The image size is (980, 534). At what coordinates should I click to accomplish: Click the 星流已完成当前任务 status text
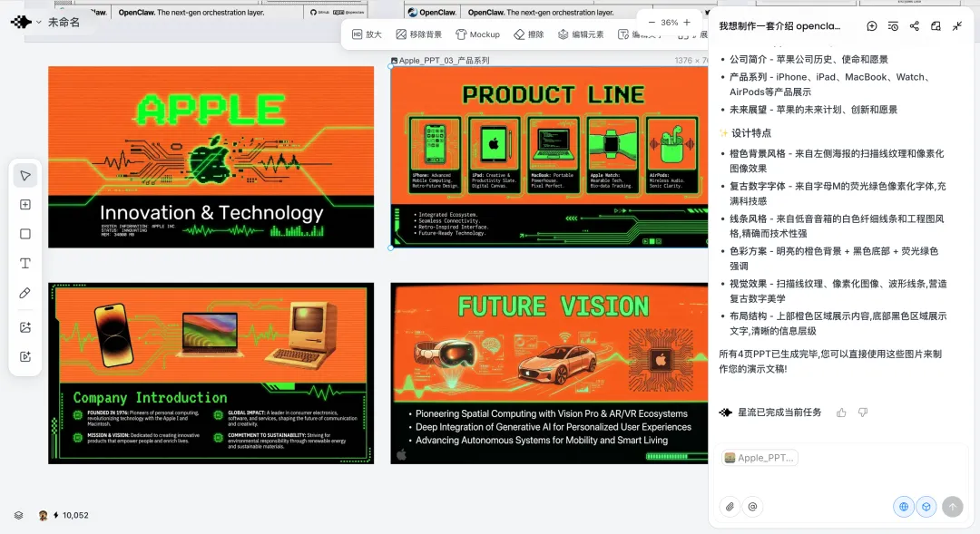click(779, 413)
